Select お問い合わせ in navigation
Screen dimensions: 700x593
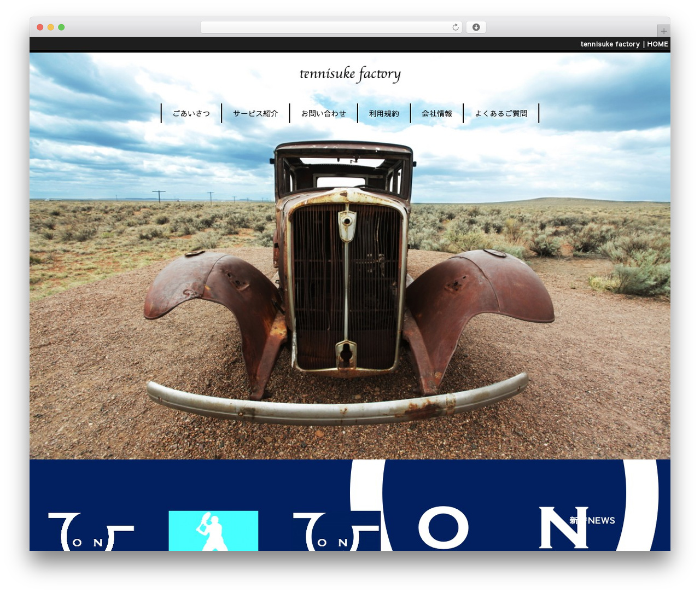tap(323, 113)
